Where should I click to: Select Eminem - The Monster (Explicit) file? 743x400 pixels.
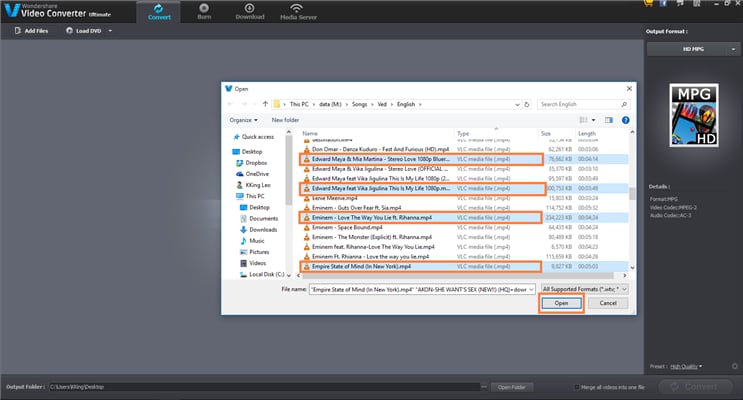point(464,237)
